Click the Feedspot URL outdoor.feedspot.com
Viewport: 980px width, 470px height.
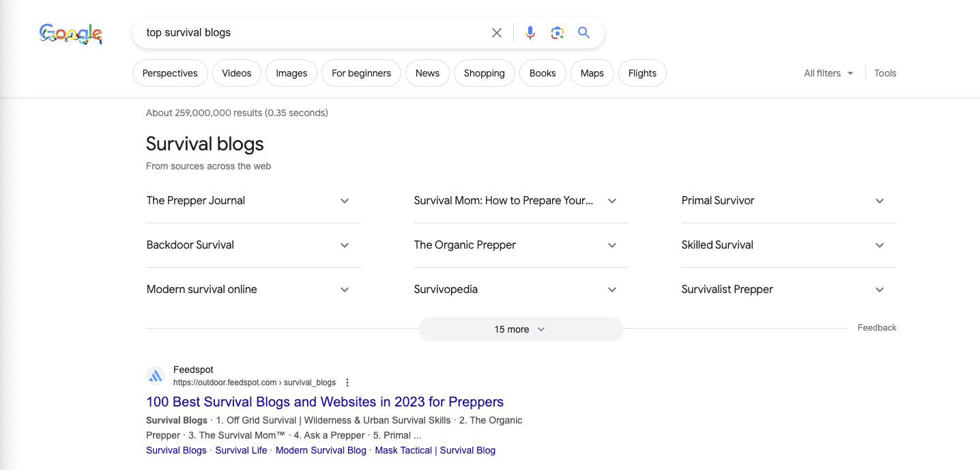255,383
